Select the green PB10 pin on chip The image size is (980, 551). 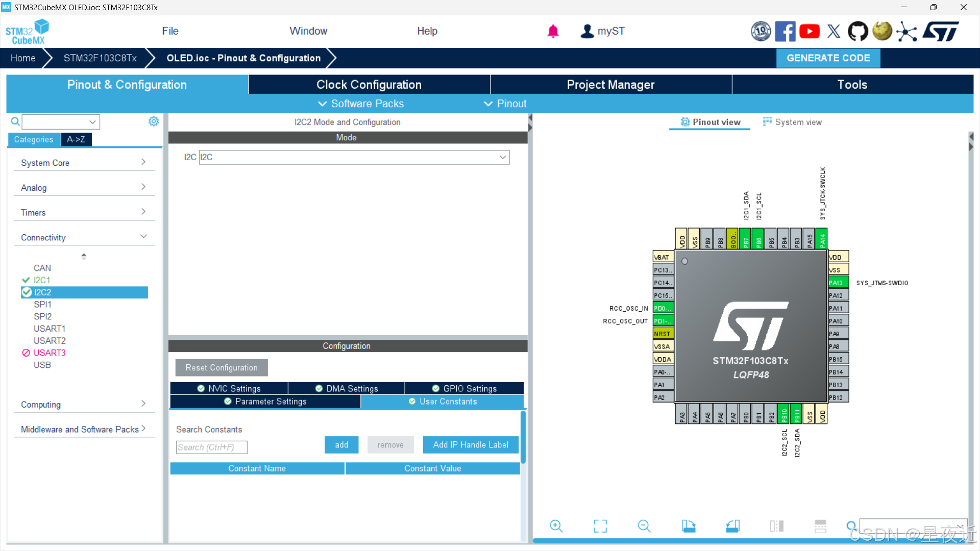pos(785,415)
